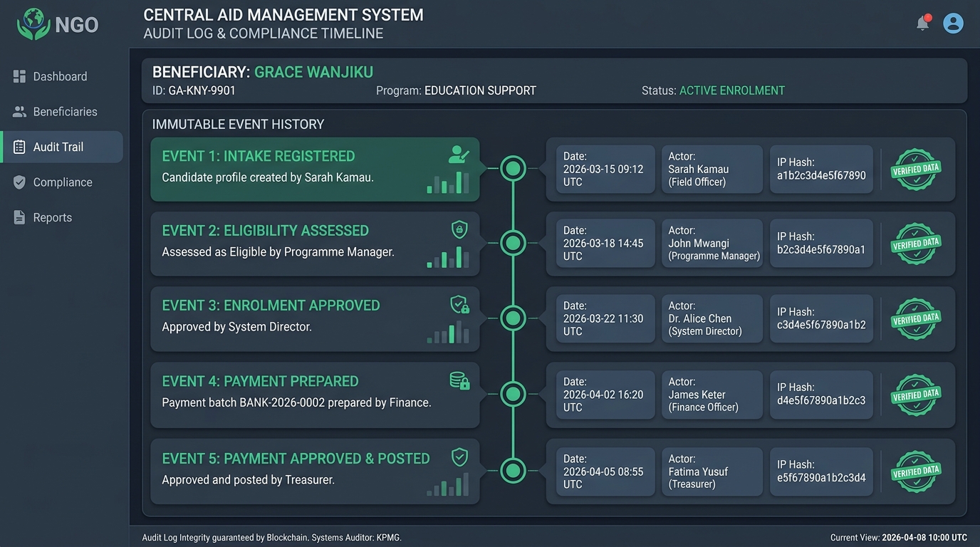
Task: Select Event 2: Eligibility Assessed card
Action: click(x=315, y=244)
